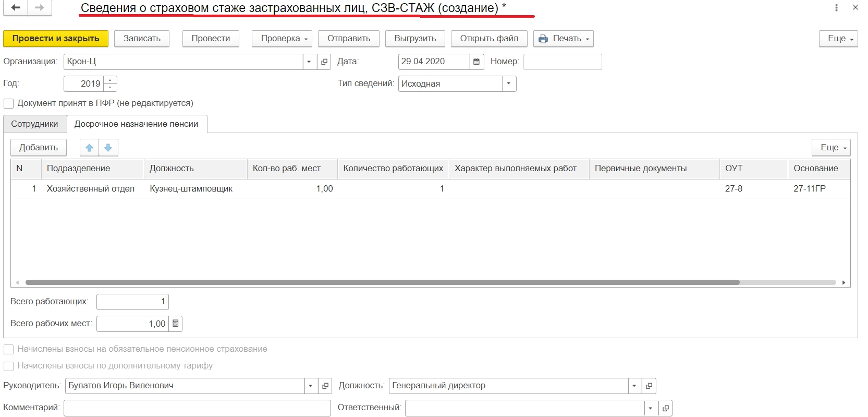Increase the Год value with the up spinner
868x417 pixels.
tap(110, 80)
